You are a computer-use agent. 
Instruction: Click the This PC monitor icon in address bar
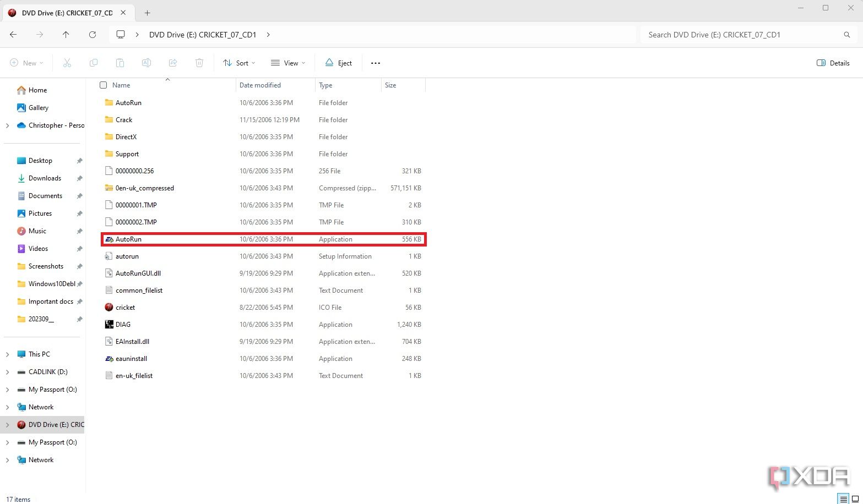(121, 34)
